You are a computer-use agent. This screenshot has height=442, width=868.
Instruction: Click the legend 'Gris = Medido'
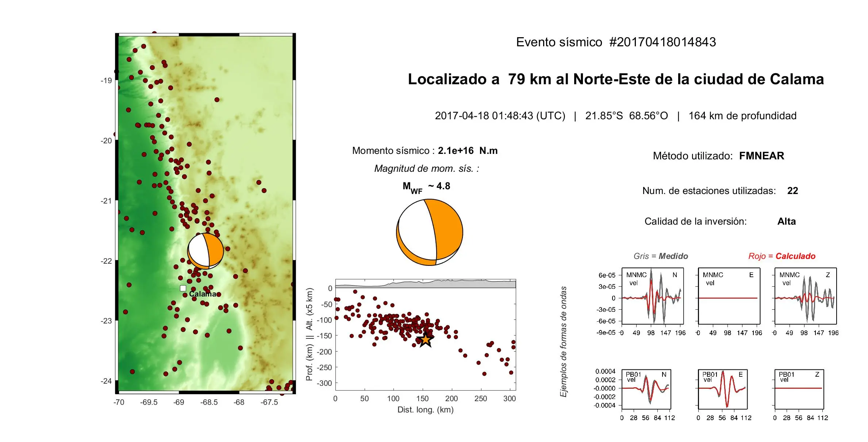661,256
